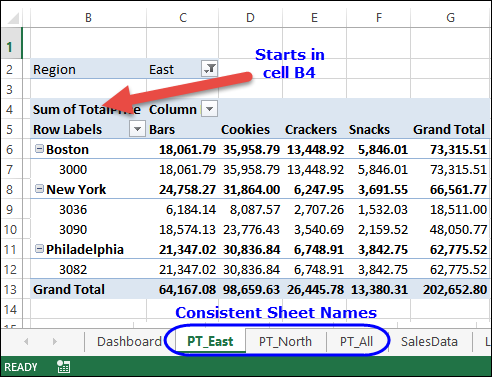Image resolution: width=492 pixels, height=377 pixels.
Task: Select the '3082' store row label
Action: (x=73, y=269)
